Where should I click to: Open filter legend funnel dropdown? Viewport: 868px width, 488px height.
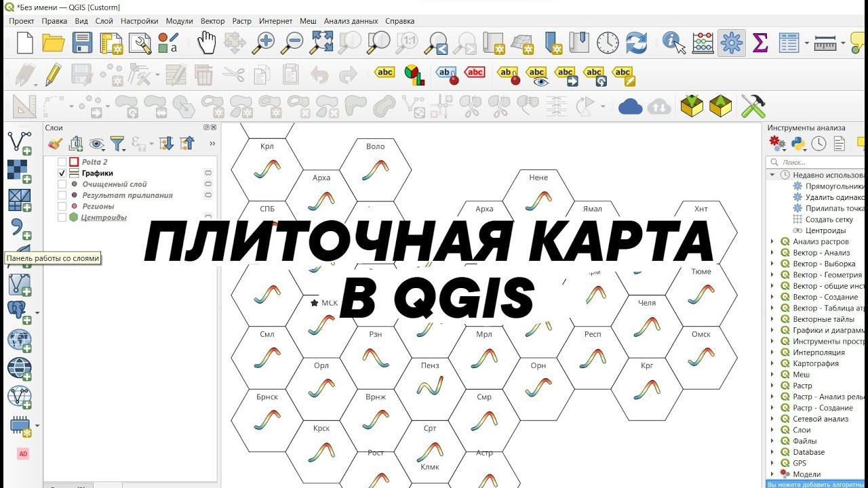coord(119,143)
